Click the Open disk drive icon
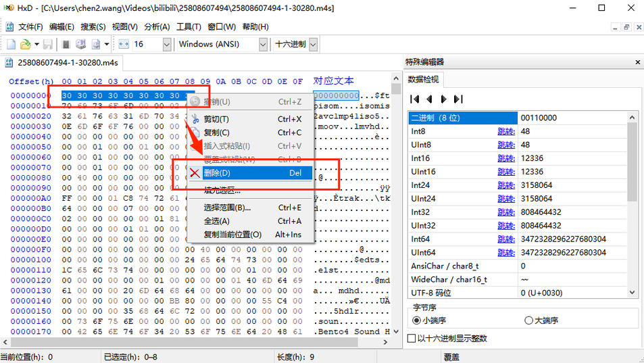This screenshot has height=363, width=644. (x=80, y=45)
